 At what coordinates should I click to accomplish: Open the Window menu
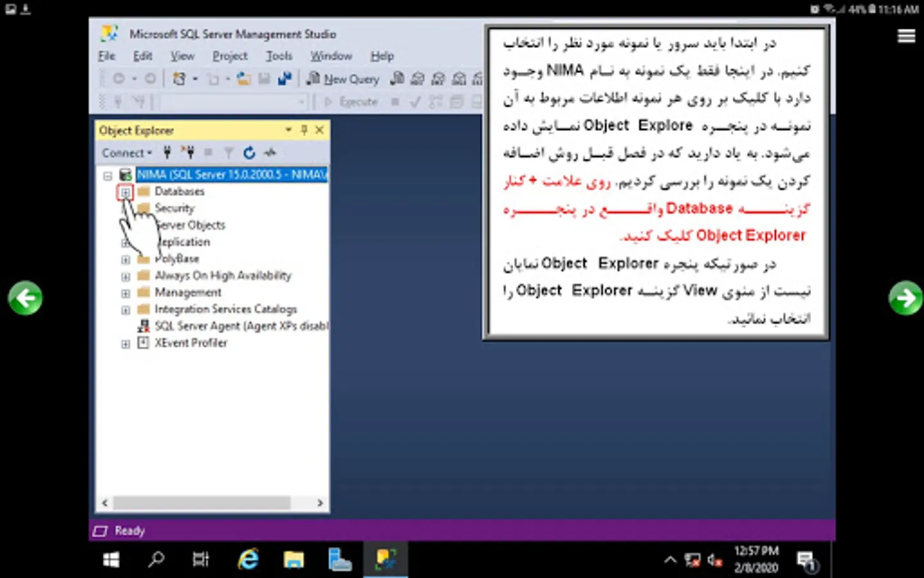(331, 56)
